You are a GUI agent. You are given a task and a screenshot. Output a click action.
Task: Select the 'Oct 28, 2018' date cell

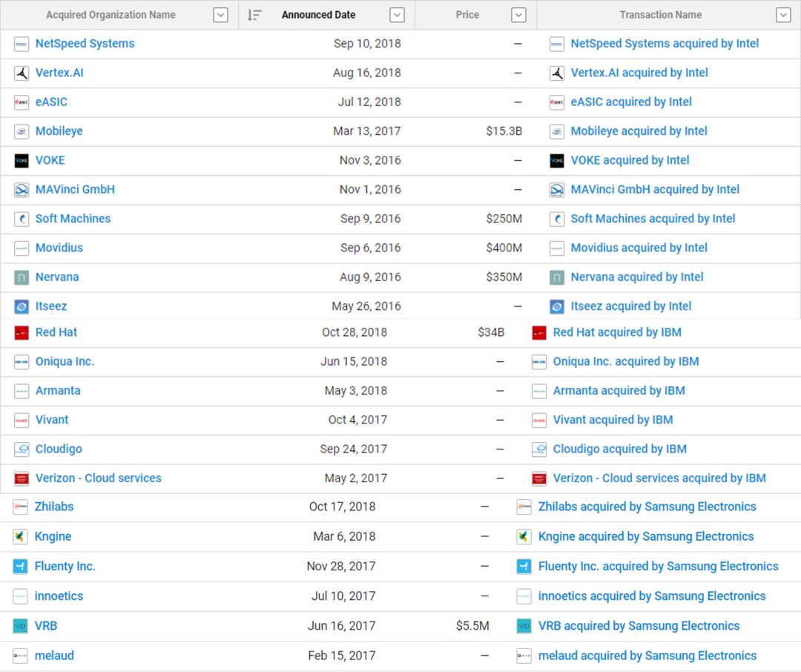point(355,332)
